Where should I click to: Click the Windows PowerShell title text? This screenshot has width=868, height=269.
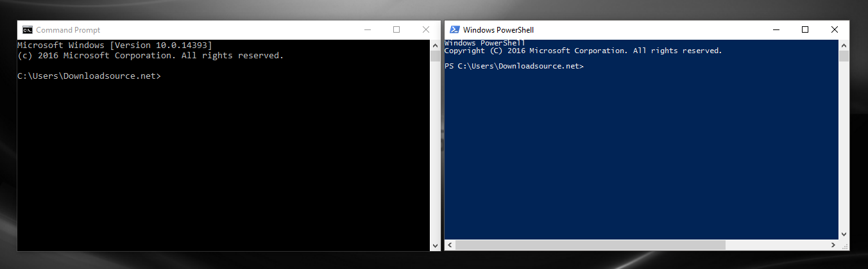[498, 29]
